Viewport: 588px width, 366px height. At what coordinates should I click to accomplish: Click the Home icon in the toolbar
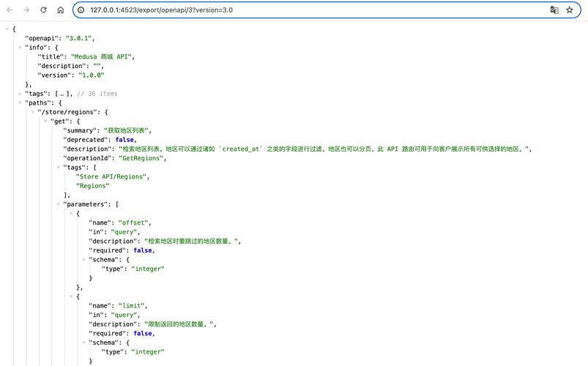point(60,10)
